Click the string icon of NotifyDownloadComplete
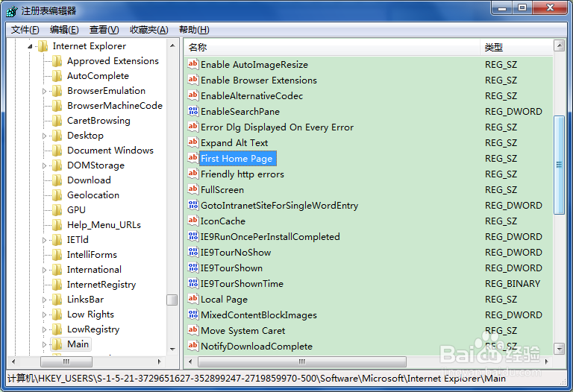Screen dimensions: 573x392 tap(193, 346)
